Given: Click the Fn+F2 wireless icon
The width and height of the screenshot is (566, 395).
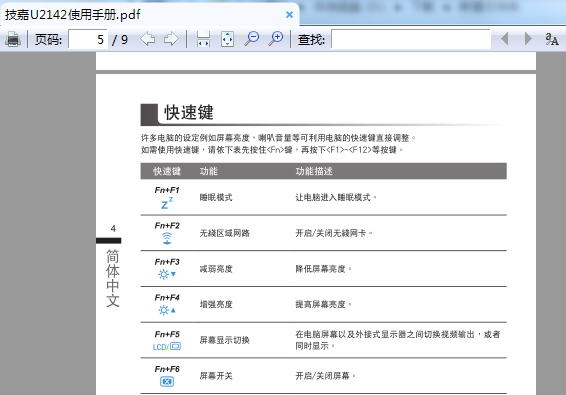Looking at the screenshot, I should pos(167,238).
